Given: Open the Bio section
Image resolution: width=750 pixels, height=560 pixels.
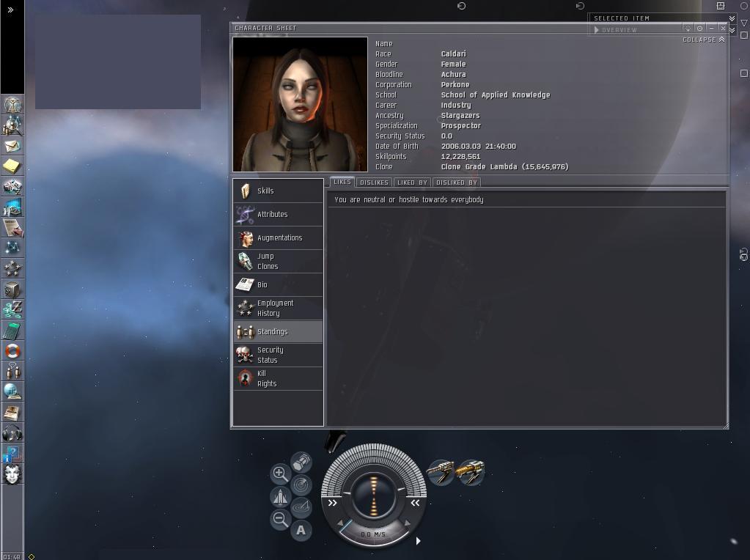Looking at the screenshot, I should (278, 284).
